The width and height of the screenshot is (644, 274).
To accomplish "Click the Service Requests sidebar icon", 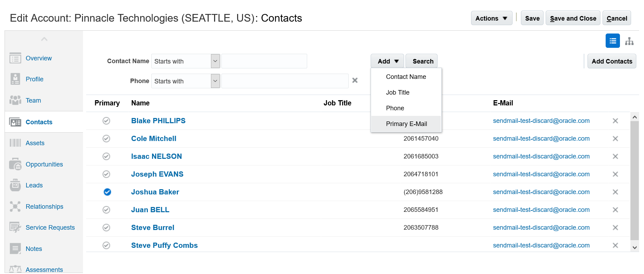I will [x=15, y=228].
